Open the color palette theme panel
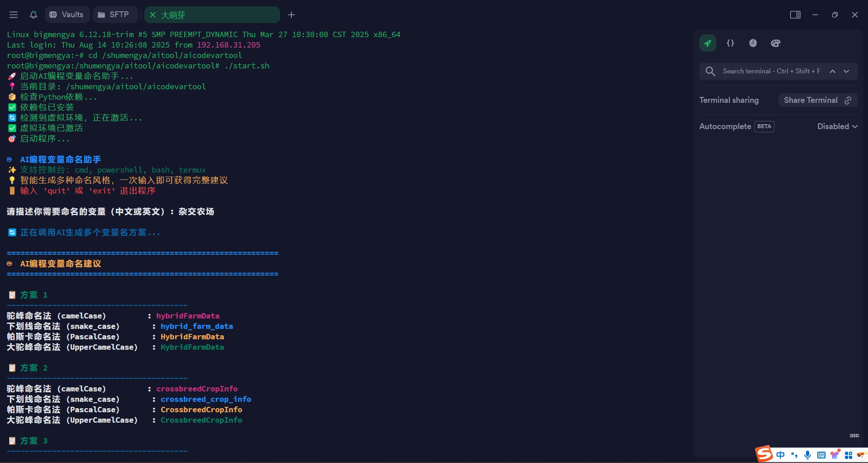Viewport: 868px width, 463px height. coord(775,43)
